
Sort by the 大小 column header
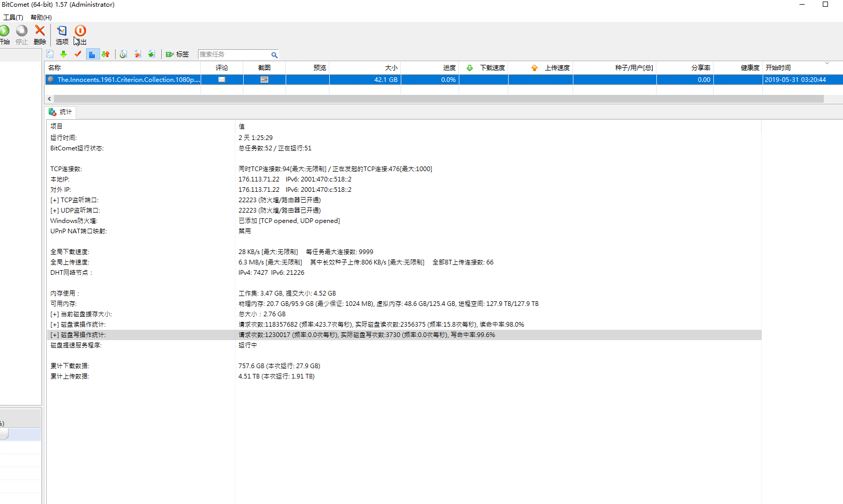364,68
